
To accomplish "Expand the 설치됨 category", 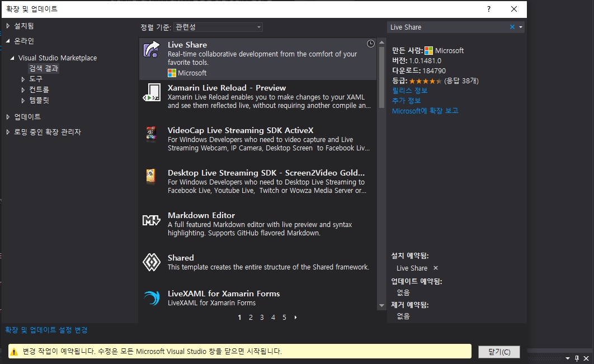I will [8, 26].
